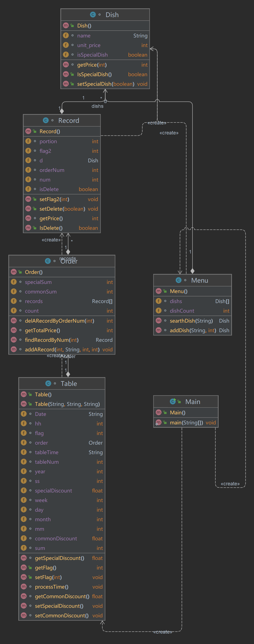Select the no-argument Table() constructor
The height and width of the screenshot is (644, 254).
pyautogui.click(x=62, y=394)
